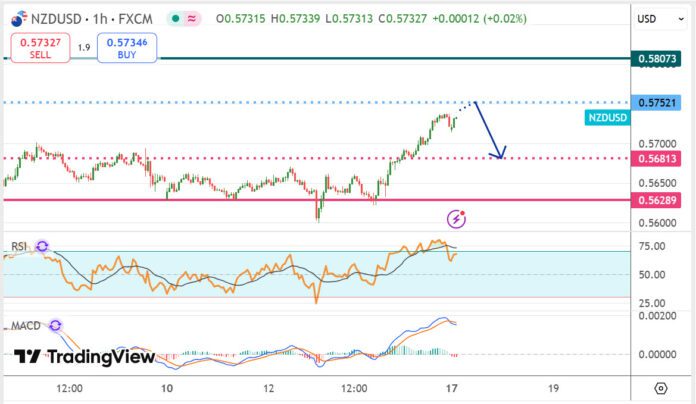Click the 0.56813 pink price label
696x404 pixels.
tap(656, 158)
